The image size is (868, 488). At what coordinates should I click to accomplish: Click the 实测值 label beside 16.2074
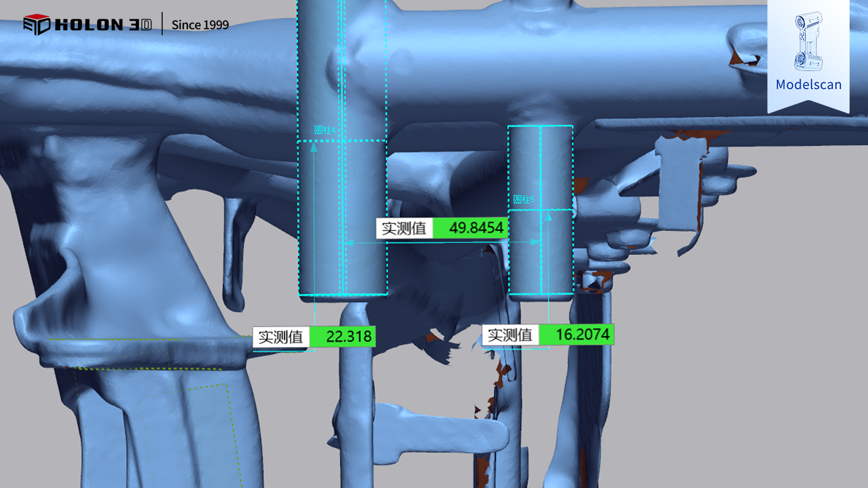click(510, 335)
